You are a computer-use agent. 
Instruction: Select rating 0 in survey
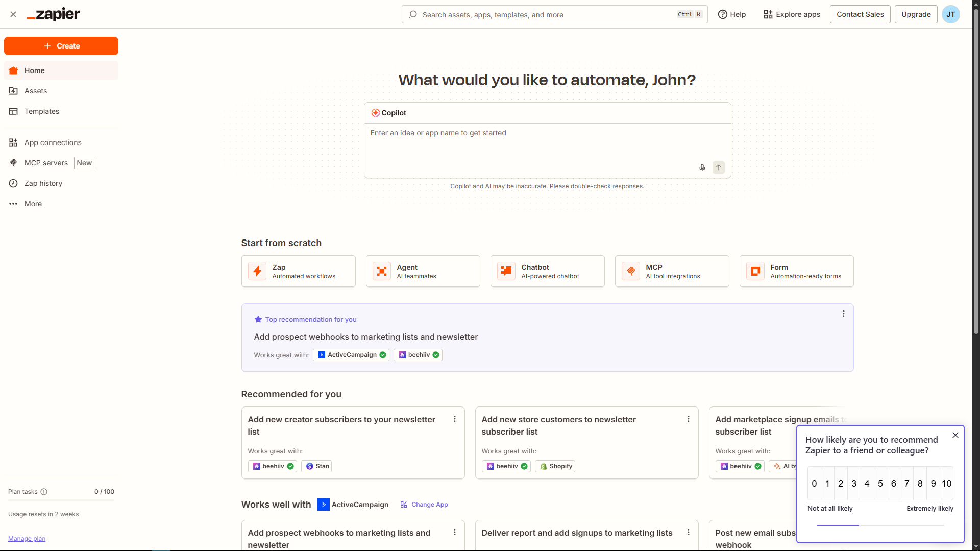tap(814, 483)
